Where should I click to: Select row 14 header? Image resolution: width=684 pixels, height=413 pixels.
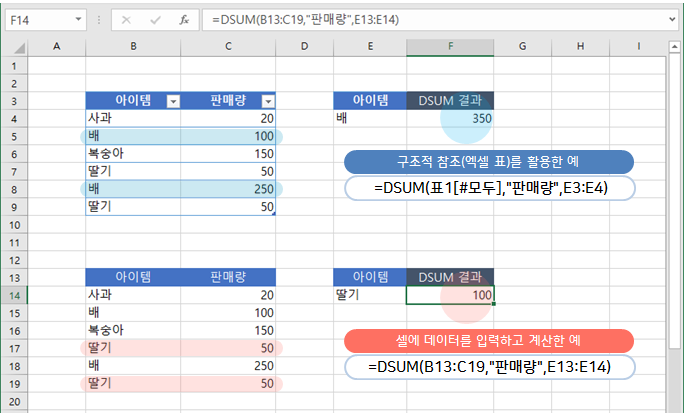pyautogui.click(x=14, y=296)
